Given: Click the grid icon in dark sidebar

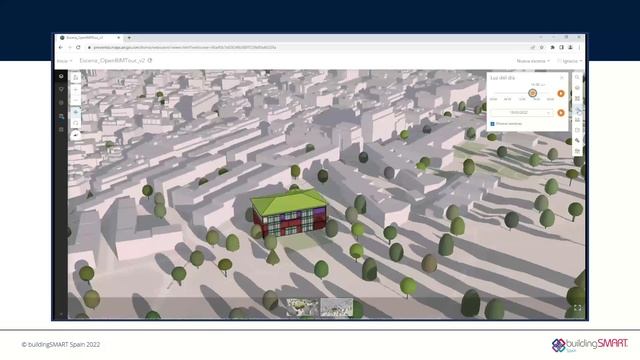Looking at the screenshot, I should 61,129.
